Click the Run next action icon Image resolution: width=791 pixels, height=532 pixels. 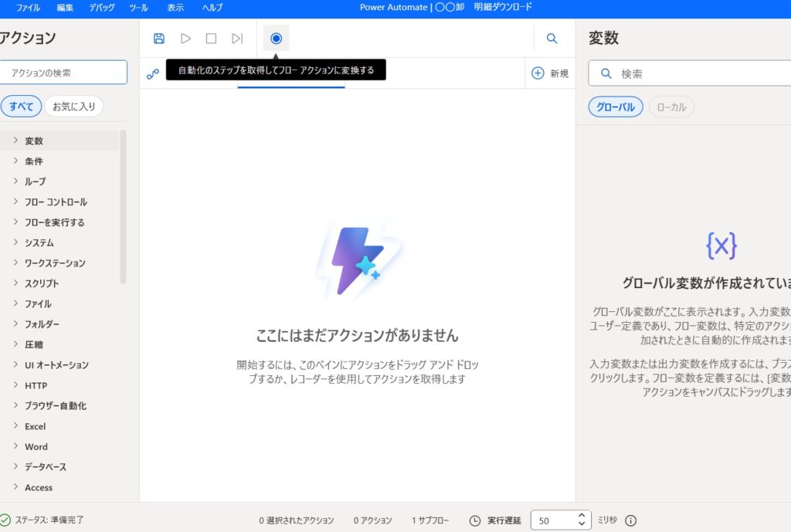pyautogui.click(x=237, y=39)
